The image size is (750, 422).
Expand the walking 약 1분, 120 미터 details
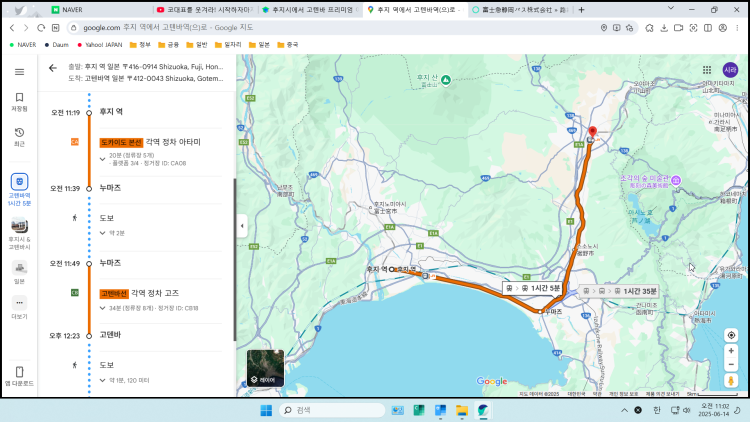[x=102, y=380]
